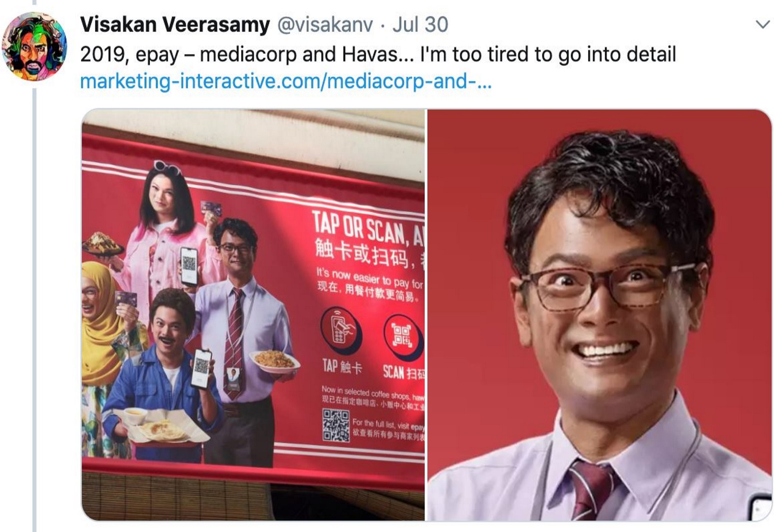Open the @visakanv handle link
The width and height of the screenshot is (774, 532).
325,25
